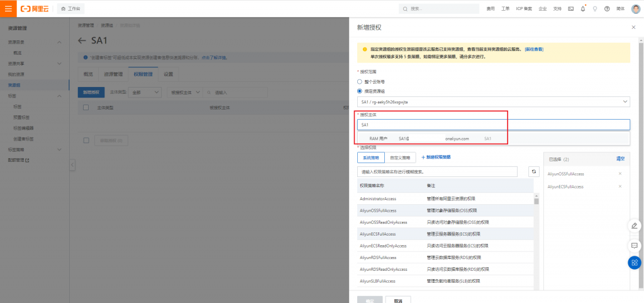Image resolution: width=644 pixels, height=303 pixels.
Task: Collapse the left sidebar with handle arrow
Action: click(72, 165)
